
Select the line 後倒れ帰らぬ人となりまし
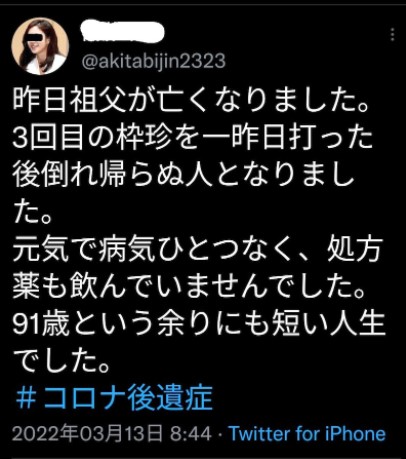(183, 175)
